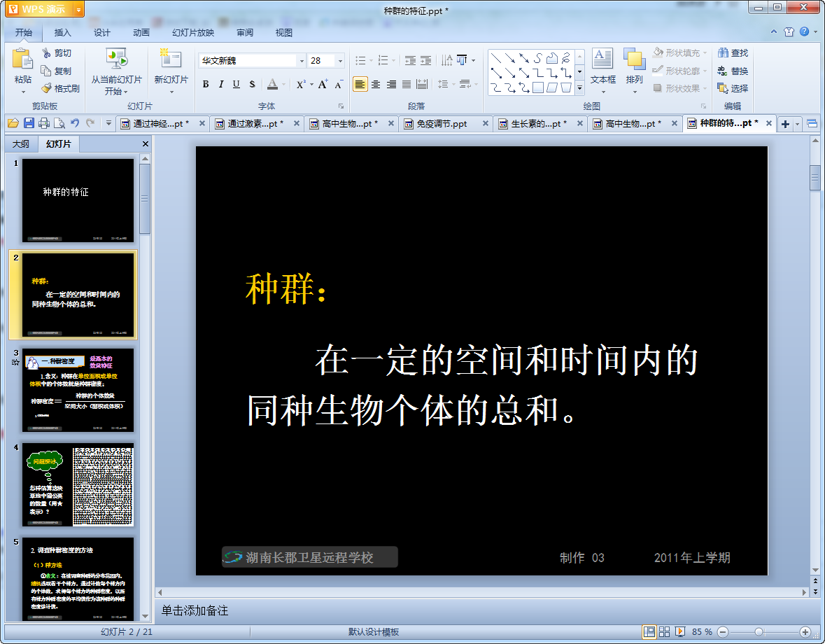Toggle bold formatting button

[206, 84]
